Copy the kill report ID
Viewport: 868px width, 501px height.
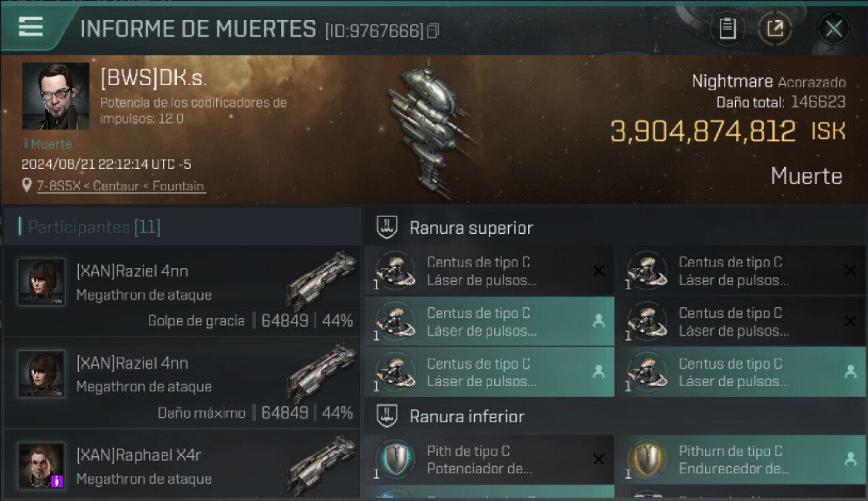click(x=433, y=31)
